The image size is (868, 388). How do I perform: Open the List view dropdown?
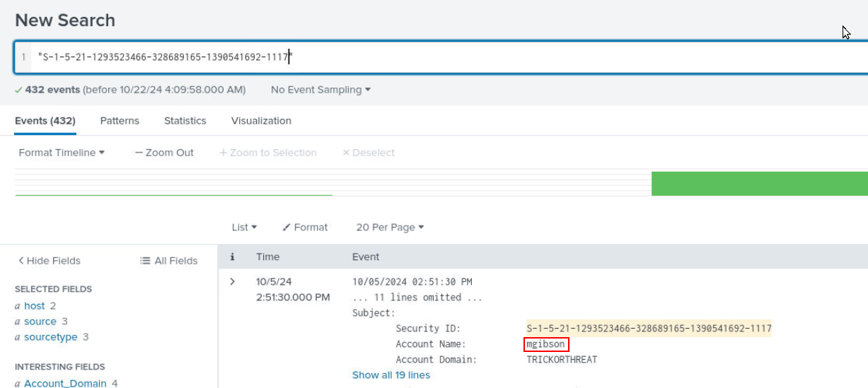[x=244, y=228]
